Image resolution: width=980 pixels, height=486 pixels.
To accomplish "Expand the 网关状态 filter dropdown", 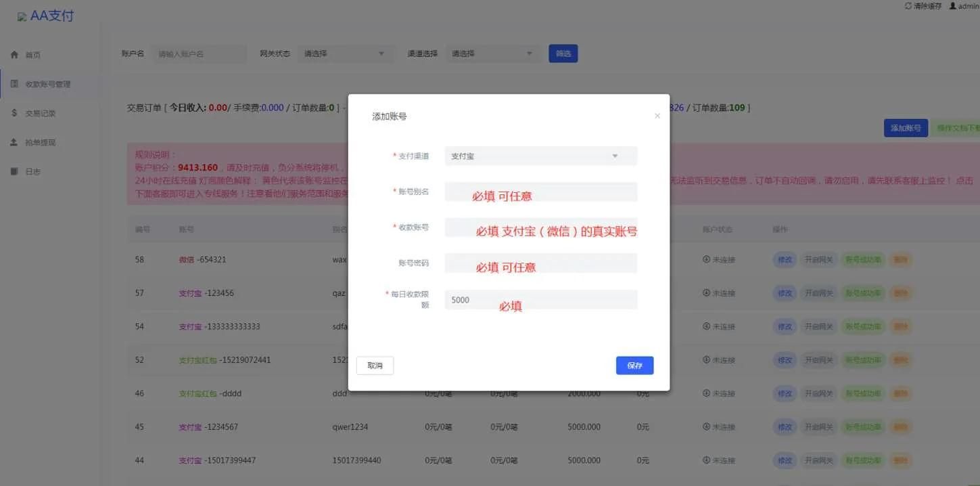I will 345,53.
